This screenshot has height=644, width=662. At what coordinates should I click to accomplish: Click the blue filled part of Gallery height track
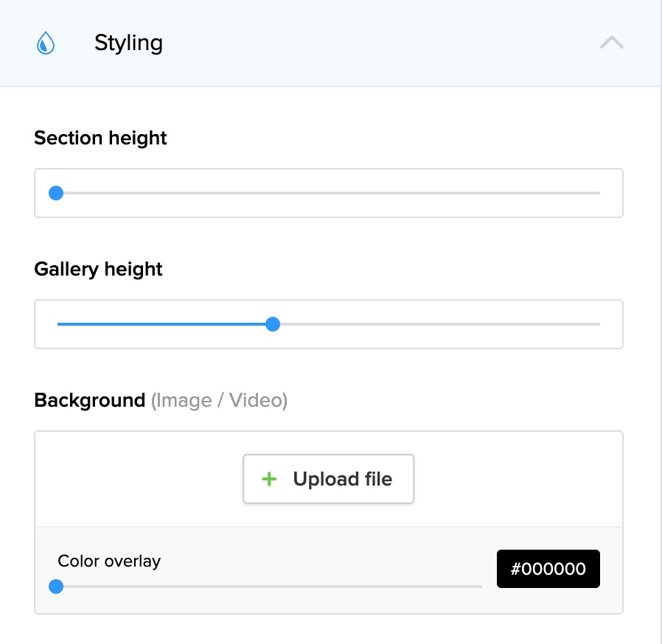point(162,324)
